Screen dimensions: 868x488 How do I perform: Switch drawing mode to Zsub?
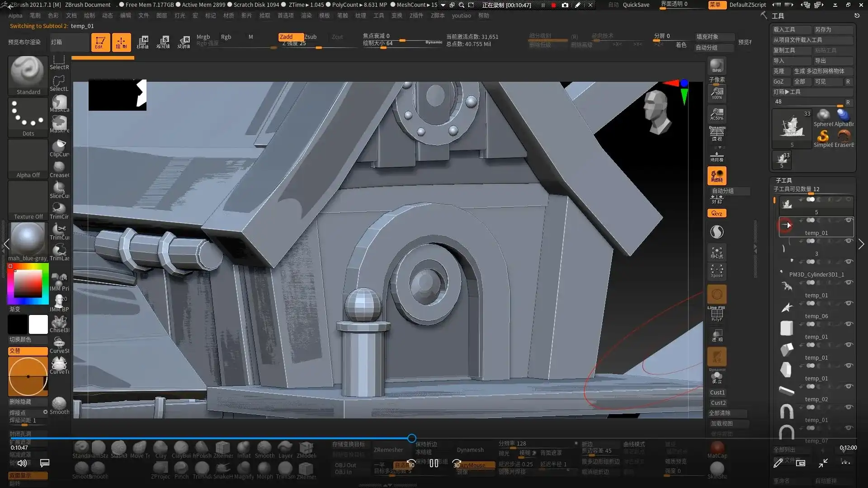coord(311,37)
